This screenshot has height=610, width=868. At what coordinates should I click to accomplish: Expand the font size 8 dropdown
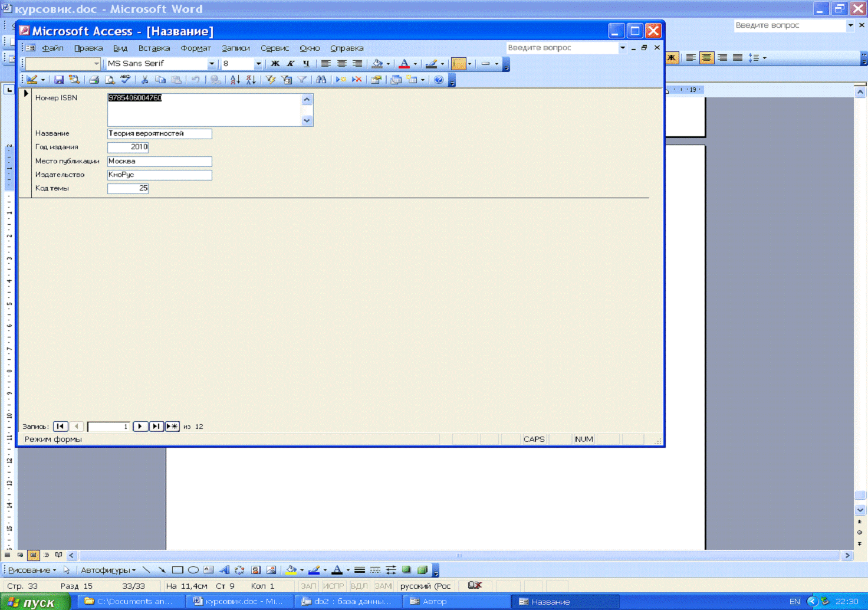tap(258, 64)
